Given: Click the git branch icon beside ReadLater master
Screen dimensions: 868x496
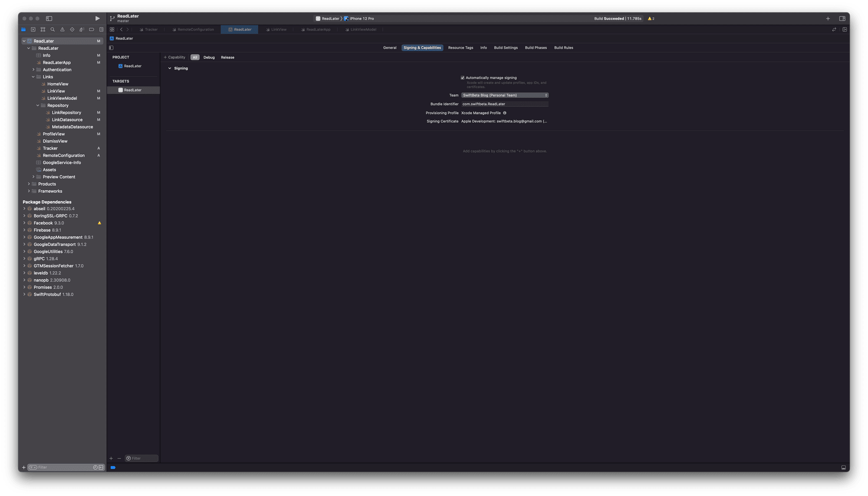Looking at the screenshot, I should [112, 18].
